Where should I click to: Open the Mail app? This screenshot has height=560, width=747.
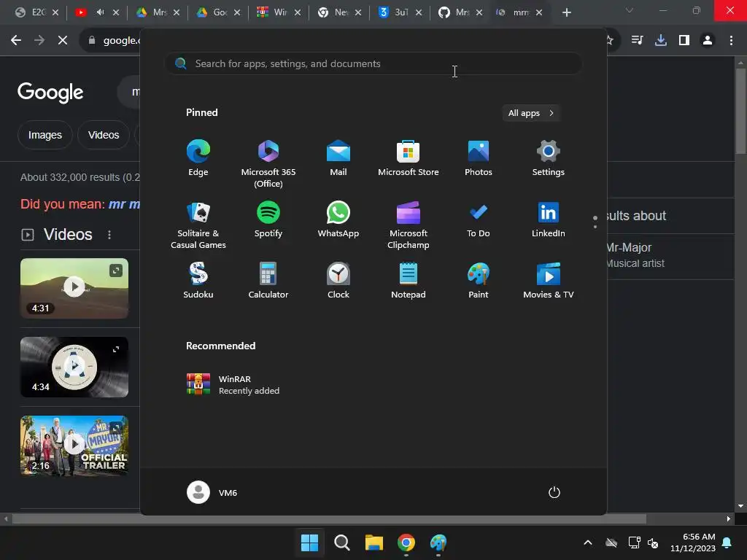(x=338, y=158)
